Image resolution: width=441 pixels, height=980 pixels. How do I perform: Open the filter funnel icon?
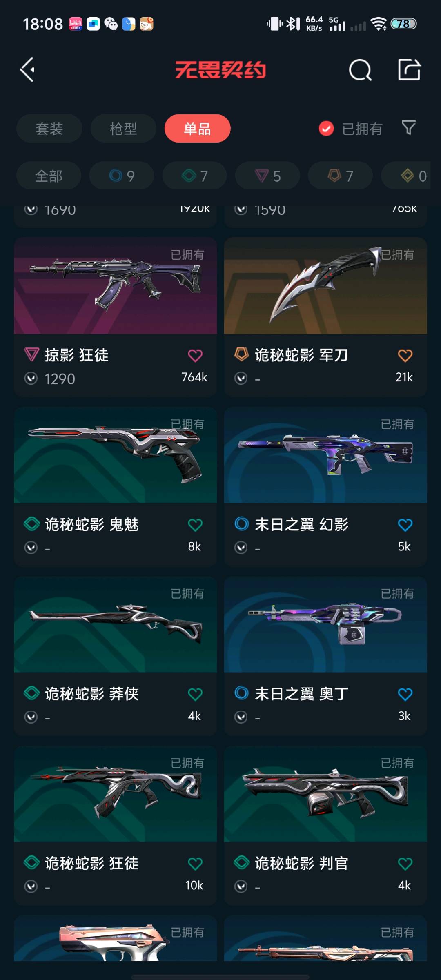pyautogui.click(x=408, y=128)
